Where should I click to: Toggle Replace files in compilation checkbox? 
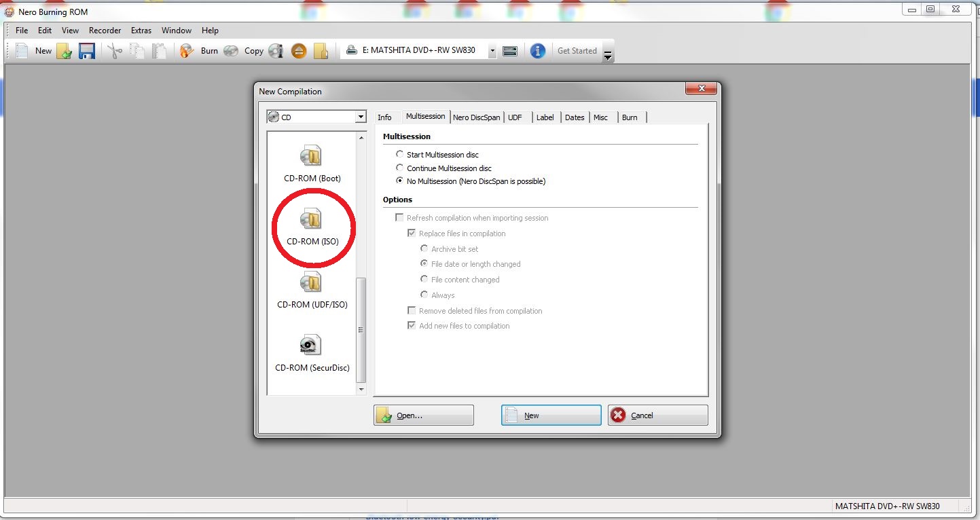tap(412, 233)
